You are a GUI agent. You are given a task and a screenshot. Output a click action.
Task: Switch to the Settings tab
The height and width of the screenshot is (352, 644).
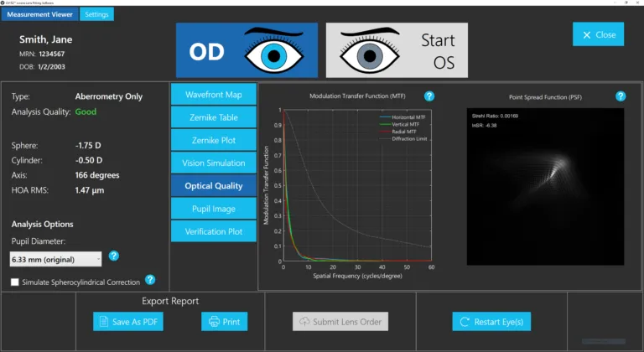[97, 14]
